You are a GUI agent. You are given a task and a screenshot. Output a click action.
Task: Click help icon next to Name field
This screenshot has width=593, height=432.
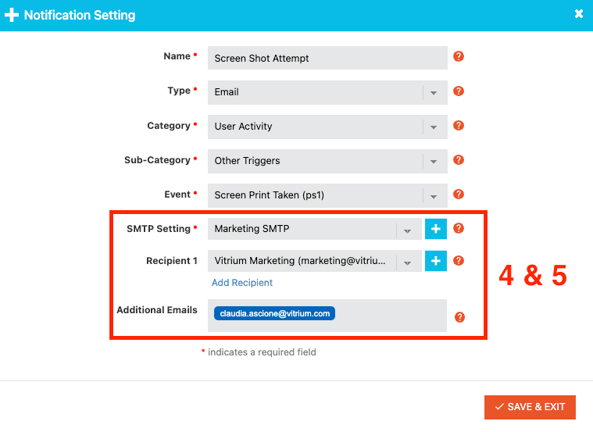tap(458, 56)
